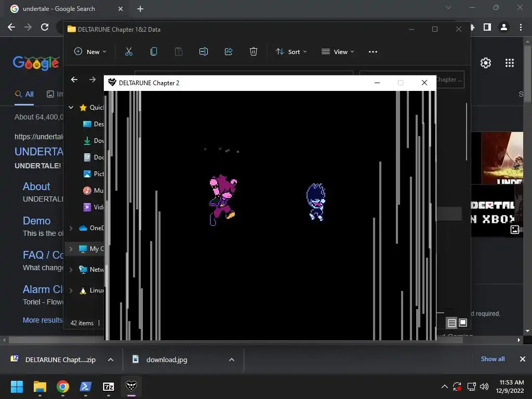This screenshot has height=399, width=532.
Task: Select Documents in the navigation pane
Action: click(94, 157)
